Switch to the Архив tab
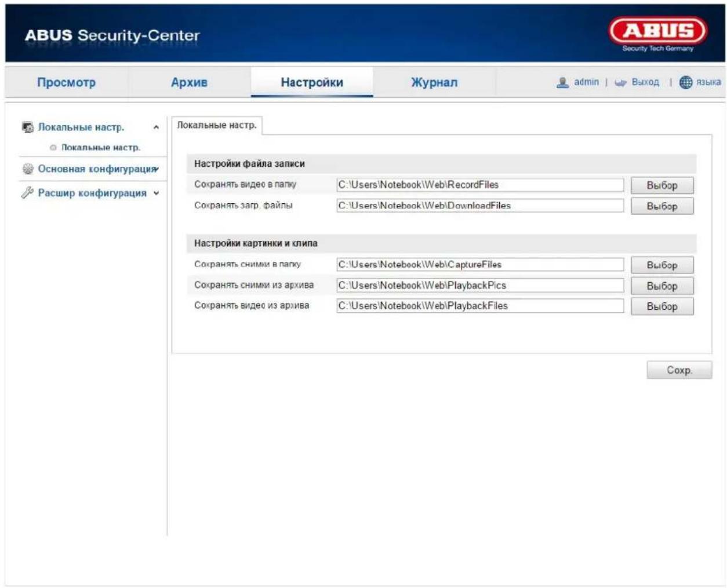The height and width of the screenshot is (588, 727). click(x=189, y=82)
